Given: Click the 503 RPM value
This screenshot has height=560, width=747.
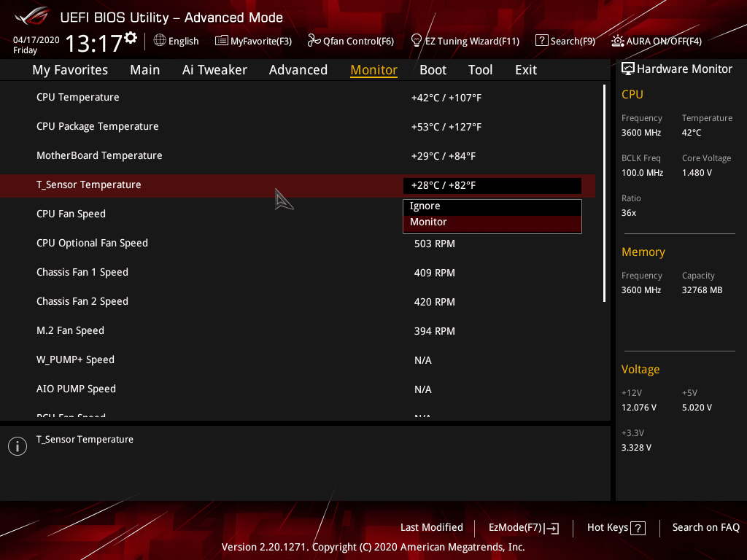Looking at the screenshot, I should (x=435, y=244).
